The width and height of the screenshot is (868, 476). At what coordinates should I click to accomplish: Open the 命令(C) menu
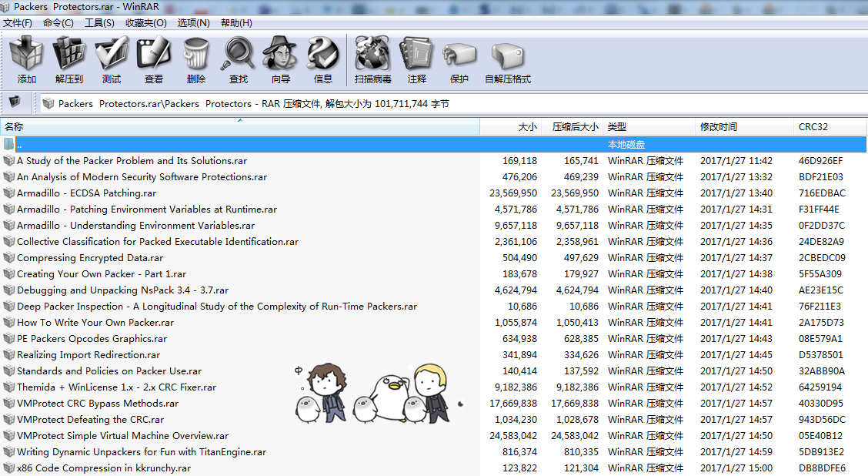[58, 22]
